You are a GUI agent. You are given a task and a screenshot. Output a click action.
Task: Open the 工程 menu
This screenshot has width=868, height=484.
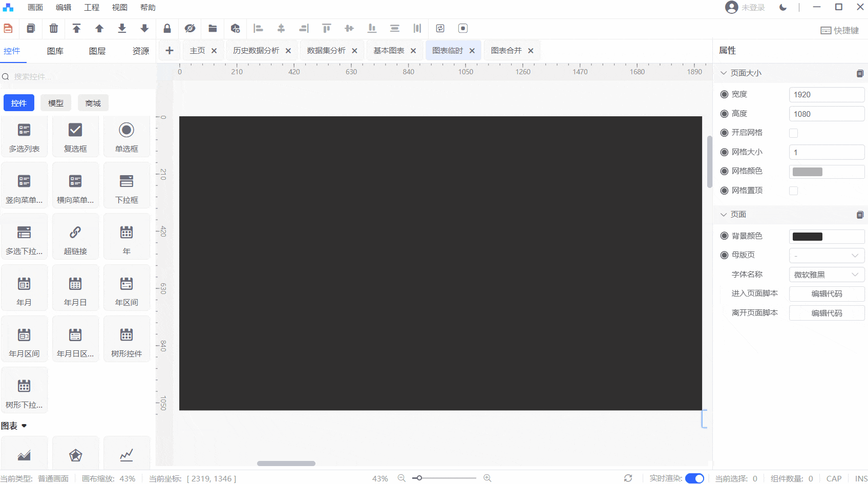point(92,8)
